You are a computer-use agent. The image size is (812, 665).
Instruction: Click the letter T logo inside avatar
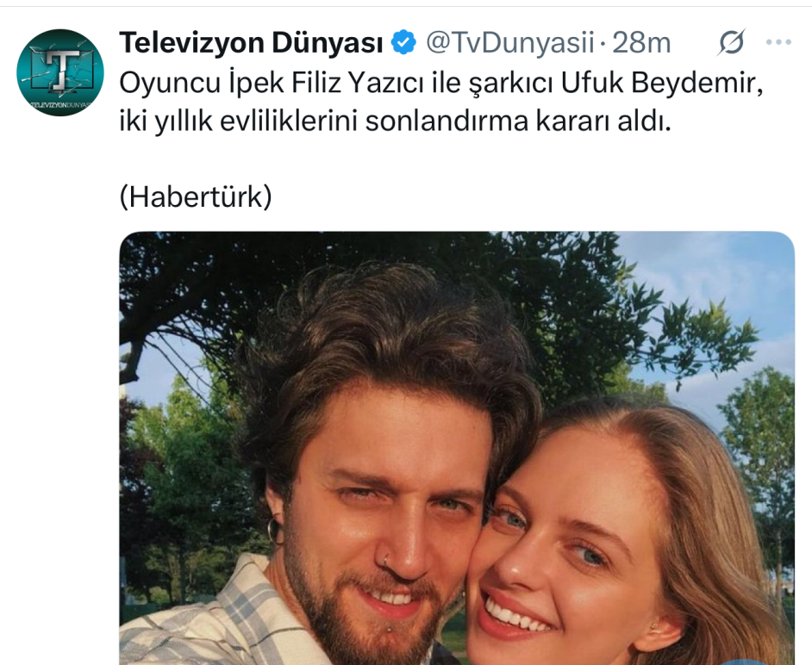tap(60, 68)
